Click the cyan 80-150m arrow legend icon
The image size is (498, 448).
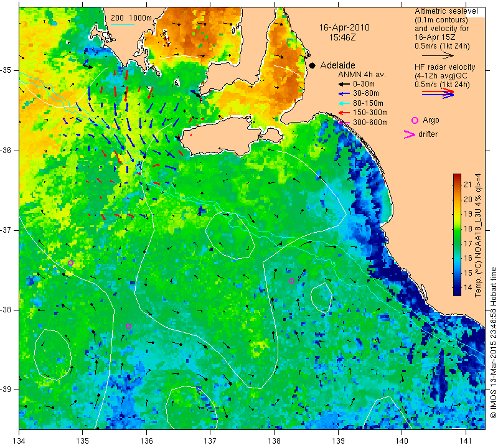click(x=344, y=103)
